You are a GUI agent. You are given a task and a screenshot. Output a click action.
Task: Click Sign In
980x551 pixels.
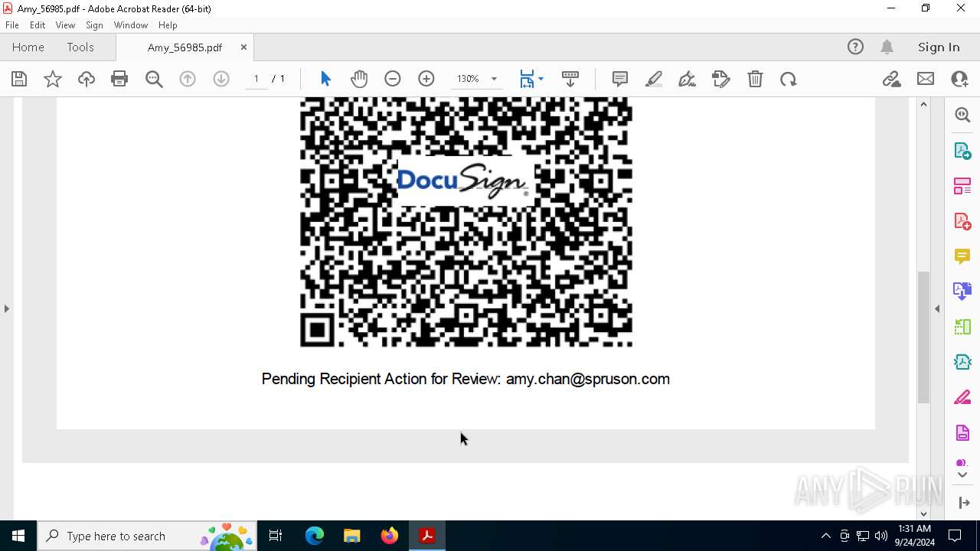point(939,47)
